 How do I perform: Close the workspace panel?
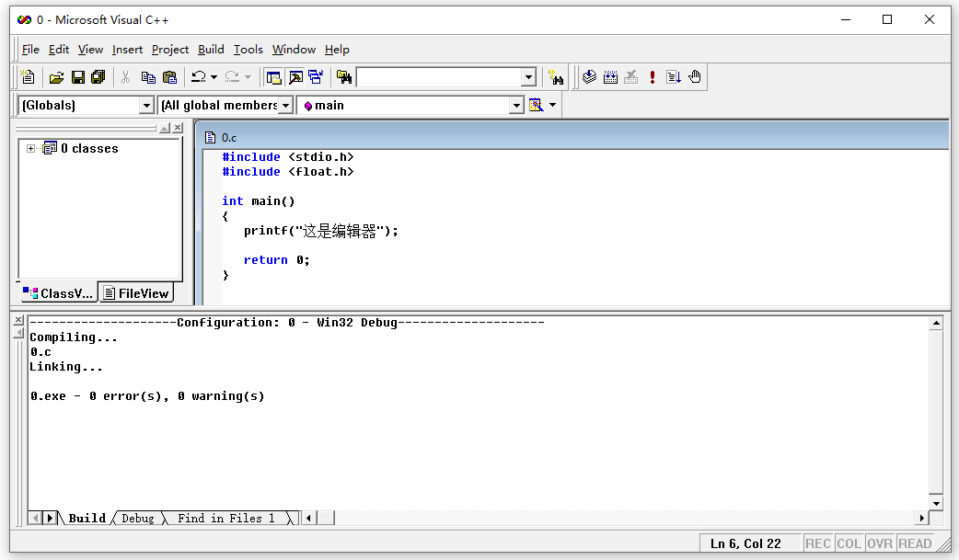[x=178, y=128]
